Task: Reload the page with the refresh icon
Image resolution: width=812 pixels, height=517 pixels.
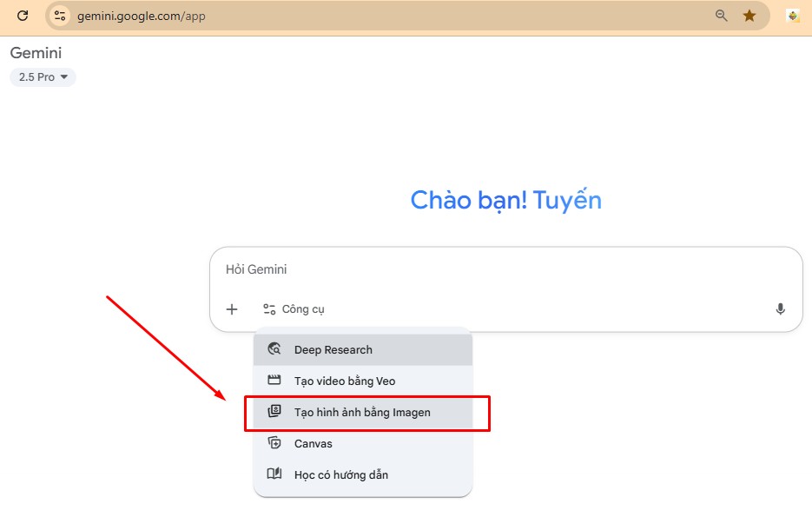Action: [x=23, y=16]
